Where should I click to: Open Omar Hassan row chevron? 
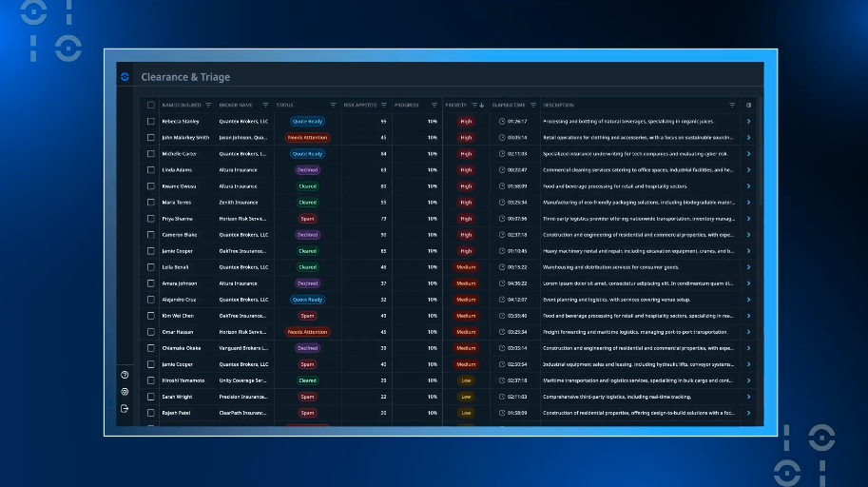[748, 332]
